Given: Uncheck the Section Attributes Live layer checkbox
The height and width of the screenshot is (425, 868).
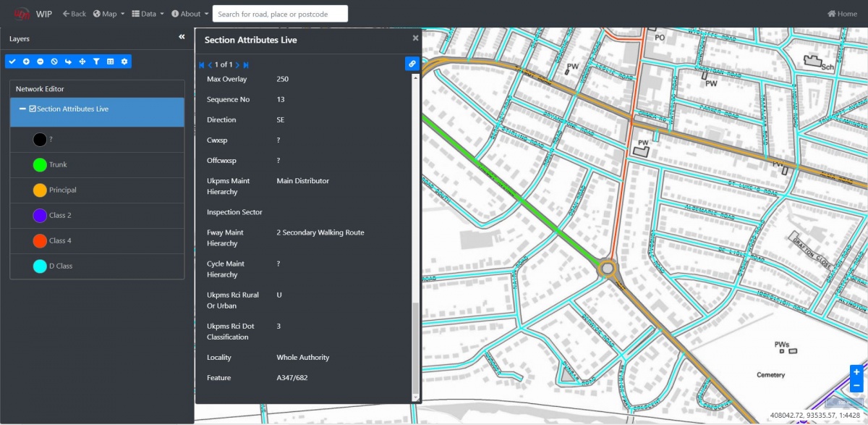Looking at the screenshot, I should (33, 109).
